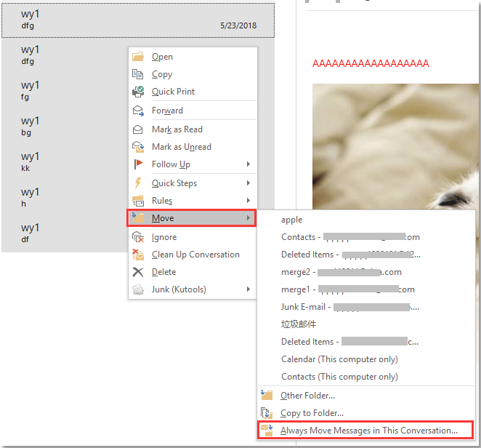Choose Delete from the context menu
This screenshot has width=481, height=448.
(193, 272)
